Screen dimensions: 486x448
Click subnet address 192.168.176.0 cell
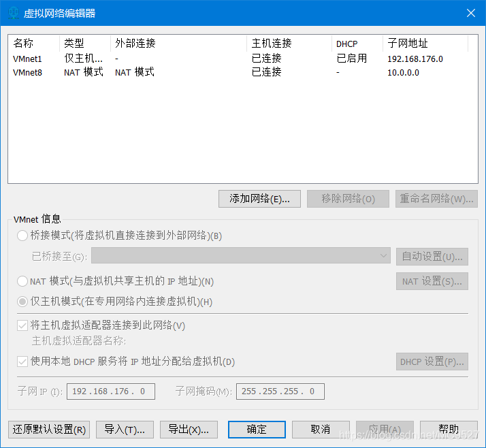pyautogui.click(x=415, y=59)
